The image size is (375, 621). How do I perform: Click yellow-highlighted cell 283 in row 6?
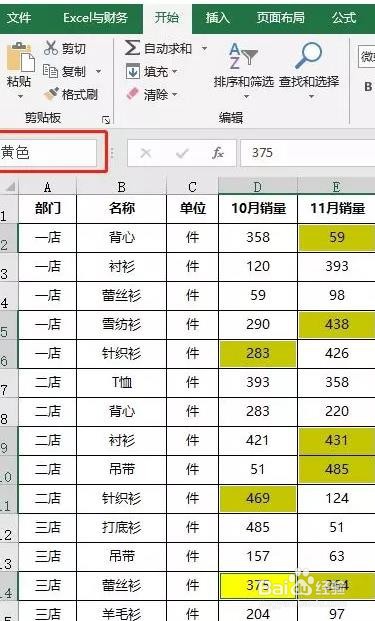coord(258,354)
